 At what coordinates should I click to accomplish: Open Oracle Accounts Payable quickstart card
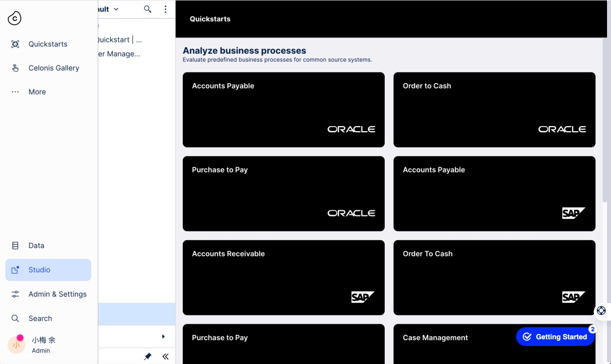tap(283, 110)
